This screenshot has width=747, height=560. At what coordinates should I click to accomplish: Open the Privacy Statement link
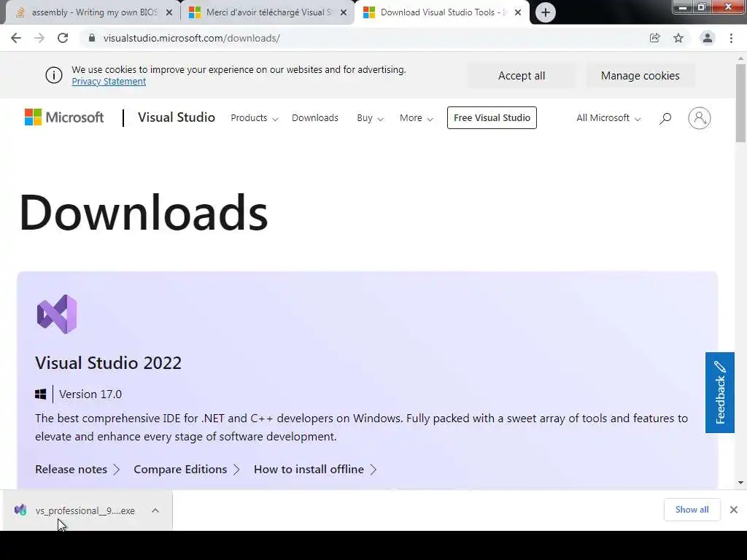tap(109, 82)
